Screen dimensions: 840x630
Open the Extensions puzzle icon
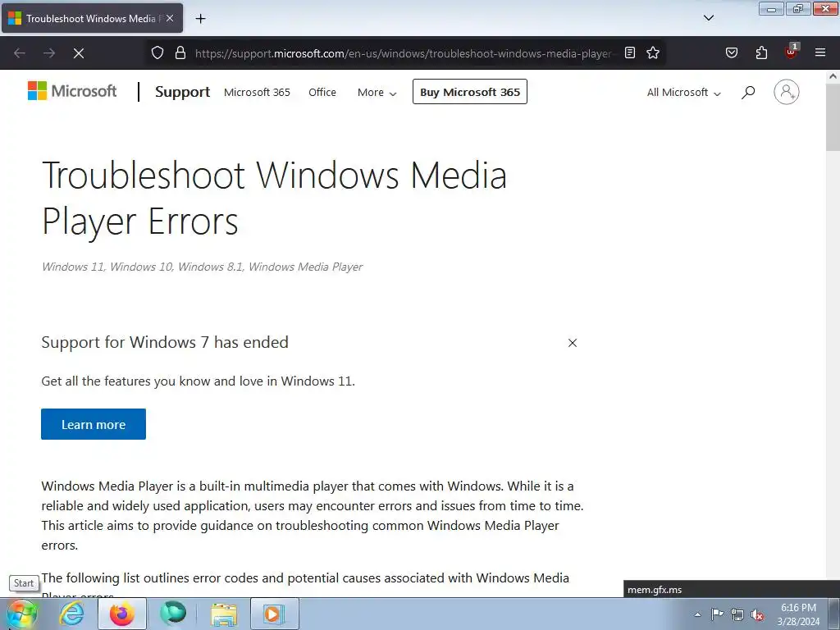pyautogui.click(x=761, y=52)
